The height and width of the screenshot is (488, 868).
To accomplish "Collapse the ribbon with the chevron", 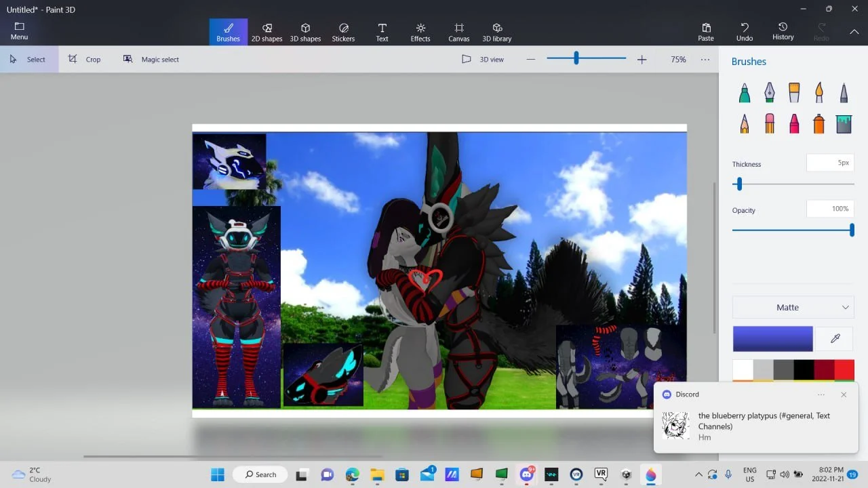I will click(854, 32).
